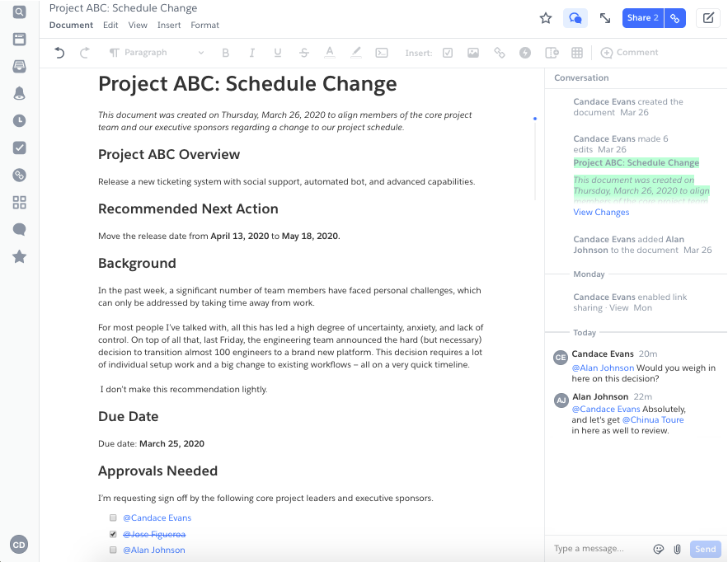Click the @Alan Johnson mention in the conversation
728x562 pixels.
(x=603, y=368)
